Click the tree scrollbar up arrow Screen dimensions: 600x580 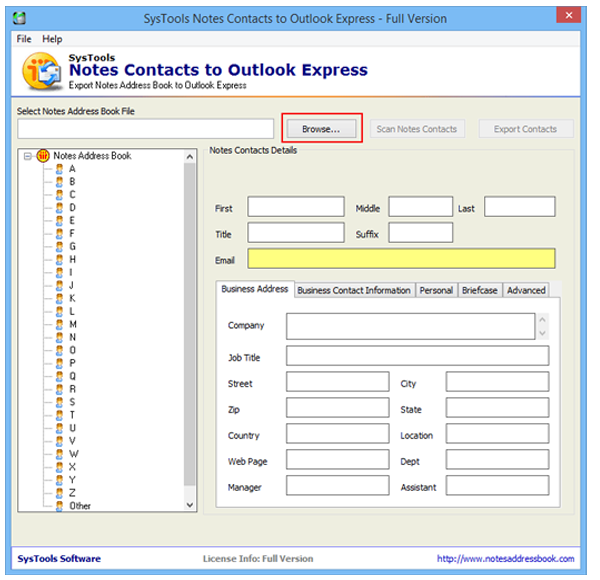190,156
